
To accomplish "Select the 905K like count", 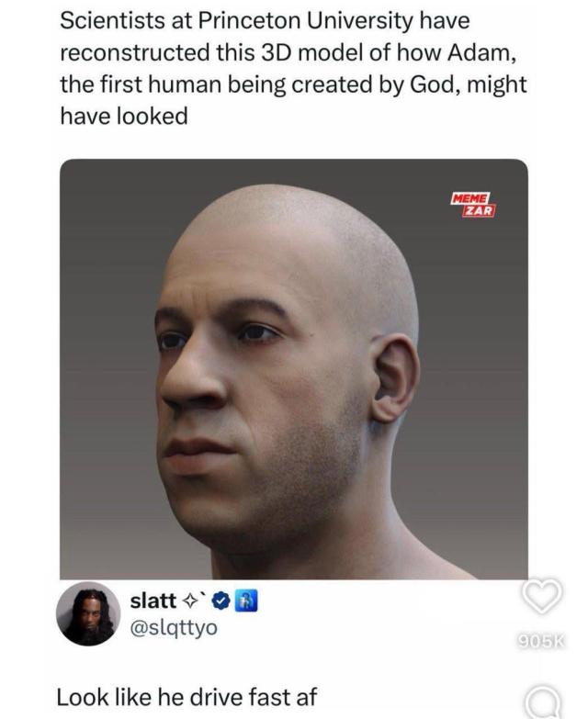I will point(542,641).
